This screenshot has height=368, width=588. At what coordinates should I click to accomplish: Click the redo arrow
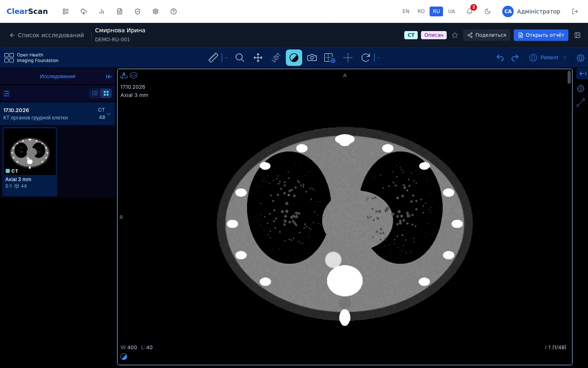(515, 58)
